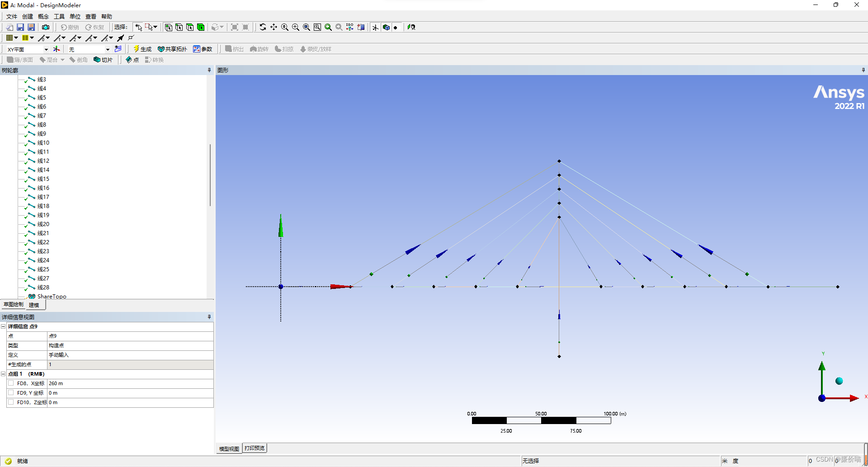
Task: Go to previous view icon
Action: pyautogui.click(x=328, y=28)
